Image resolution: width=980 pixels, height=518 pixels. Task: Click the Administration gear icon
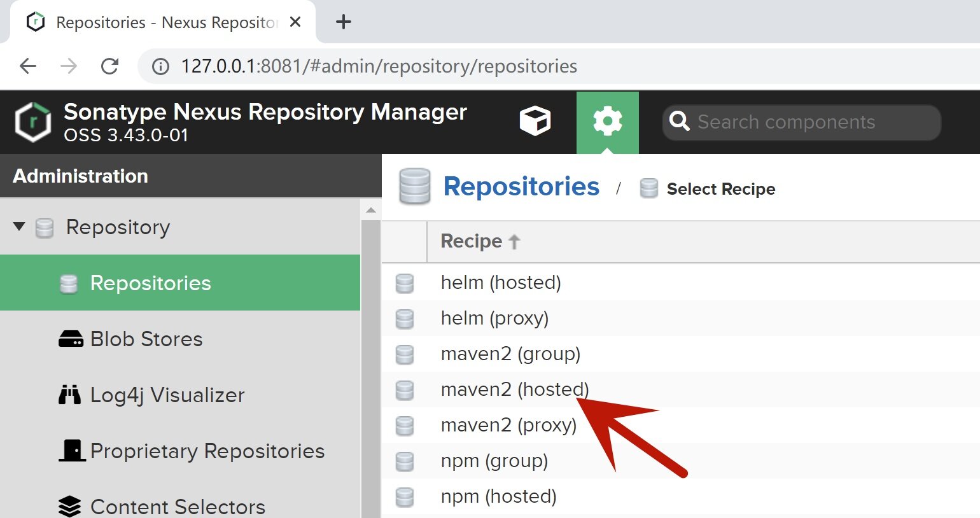tap(607, 122)
